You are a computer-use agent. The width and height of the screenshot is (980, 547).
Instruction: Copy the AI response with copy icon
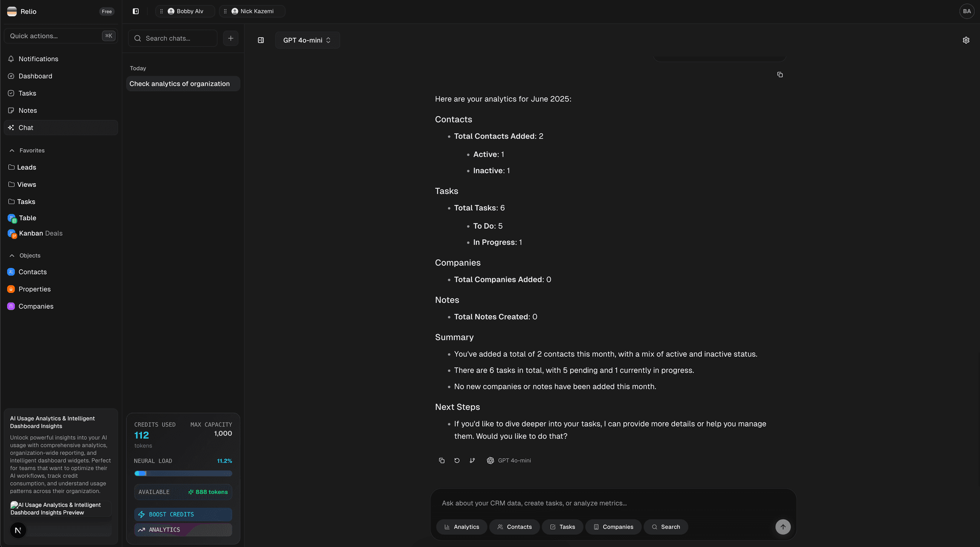(441, 460)
